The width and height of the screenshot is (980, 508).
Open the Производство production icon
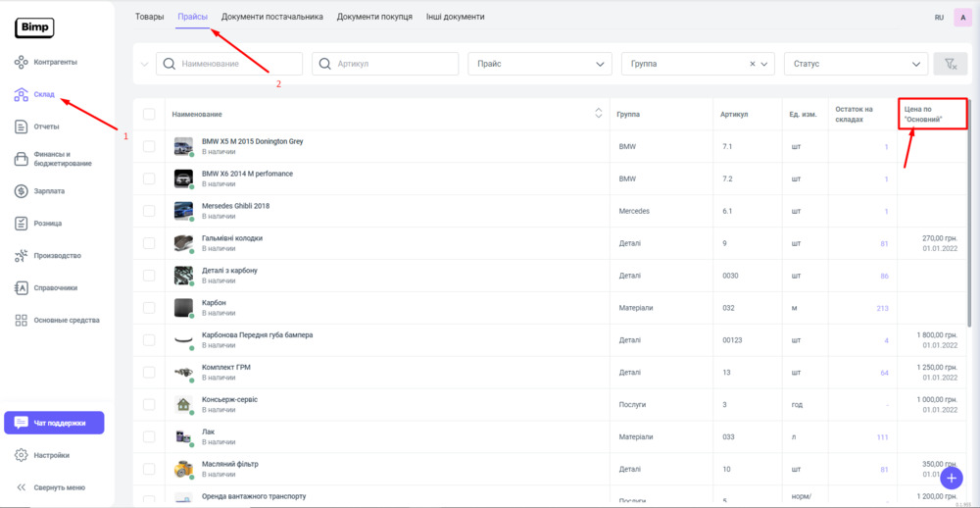21,256
